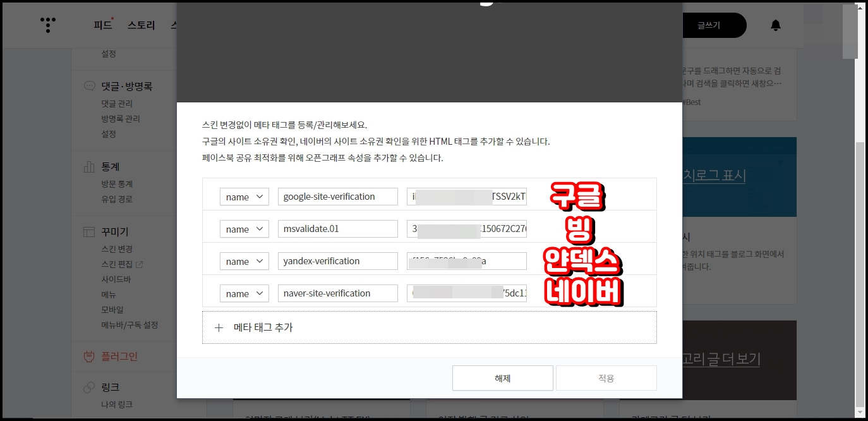Viewport: 868px width, 421px height.
Task: Click the 통계 bar chart icon
Action: 89,167
